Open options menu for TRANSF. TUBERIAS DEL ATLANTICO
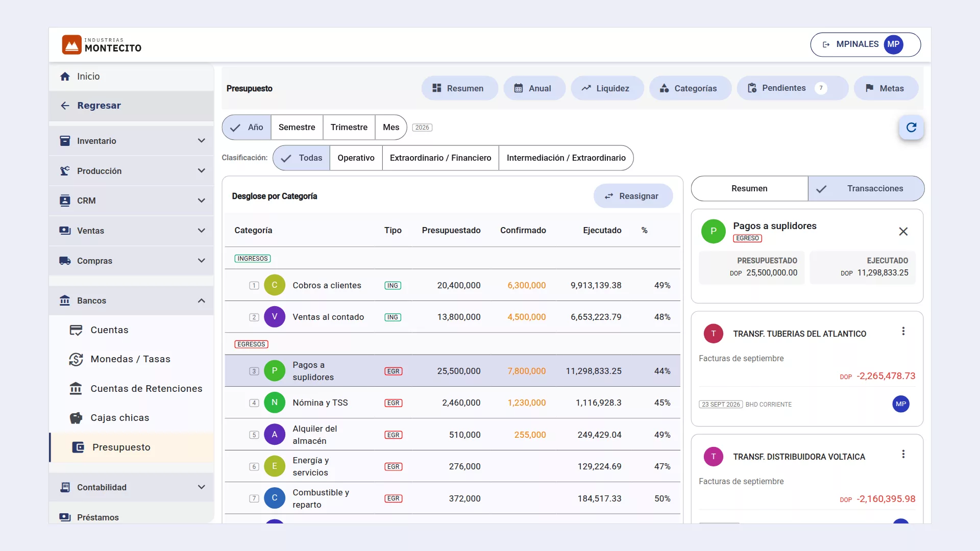This screenshot has width=980, height=551. (x=903, y=332)
